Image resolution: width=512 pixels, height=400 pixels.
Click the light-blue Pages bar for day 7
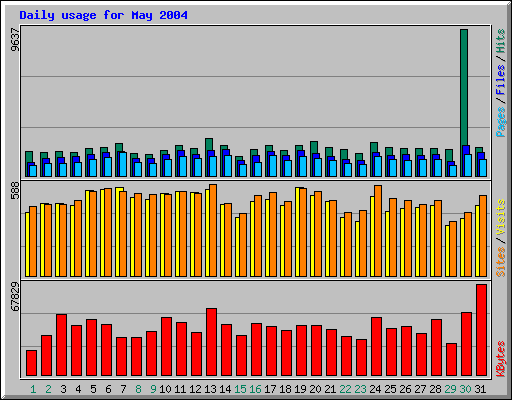pyautogui.click(x=123, y=164)
